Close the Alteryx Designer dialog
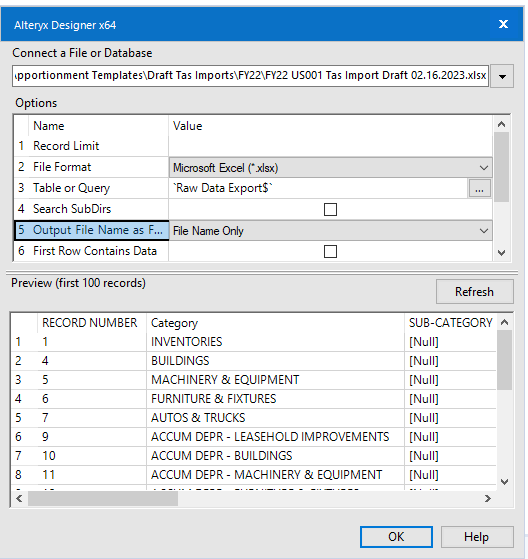This screenshot has width=528, height=559. pos(503,24)
